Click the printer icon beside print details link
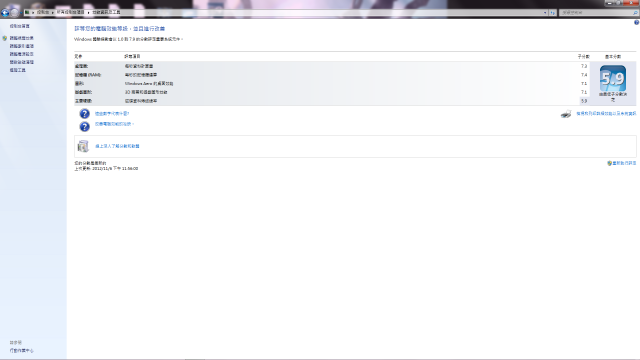 566,114
